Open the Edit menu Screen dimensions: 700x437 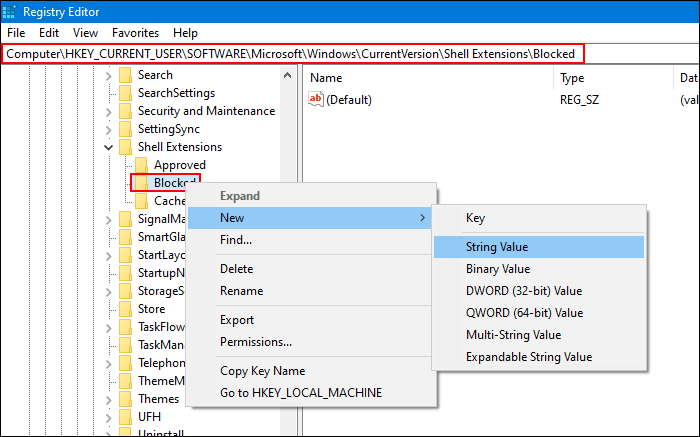point(49,33)
